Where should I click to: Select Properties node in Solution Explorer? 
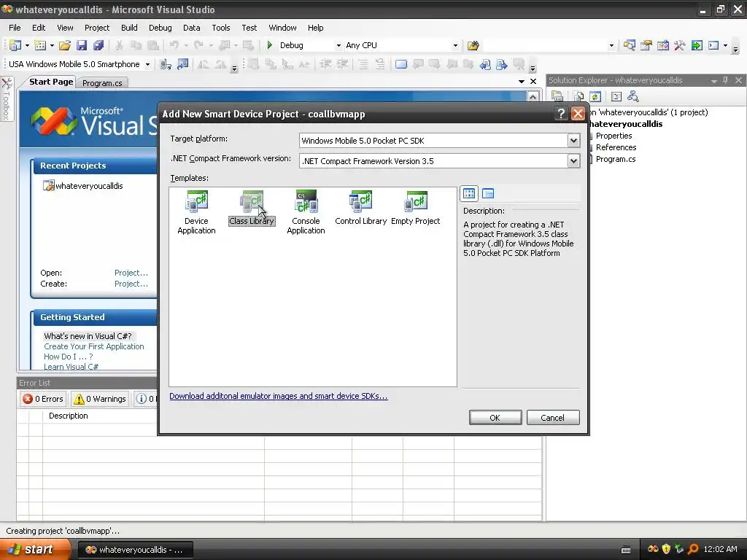click(x=614, y=136)
